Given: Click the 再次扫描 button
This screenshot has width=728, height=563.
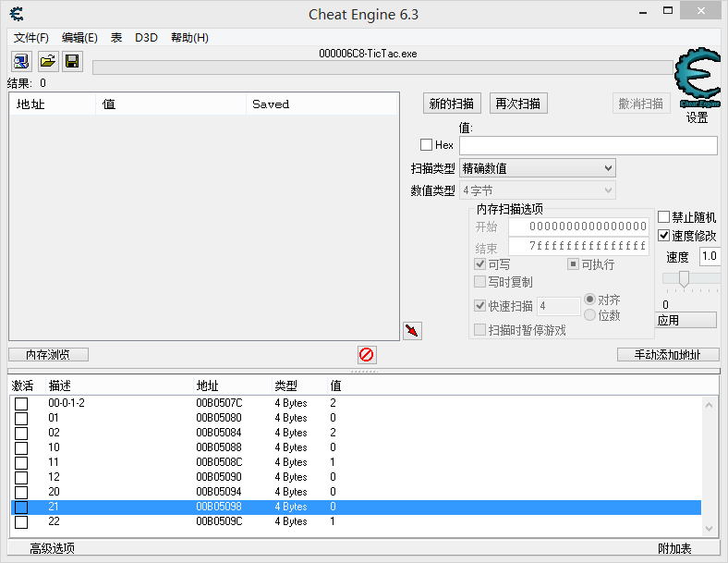Looking at the screenshot, I should click(x=518, y=104).
